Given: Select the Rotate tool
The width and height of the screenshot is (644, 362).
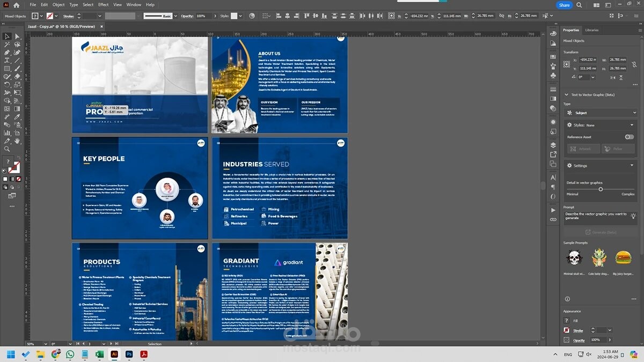Looking at the screenshot, I should [7, 85].
